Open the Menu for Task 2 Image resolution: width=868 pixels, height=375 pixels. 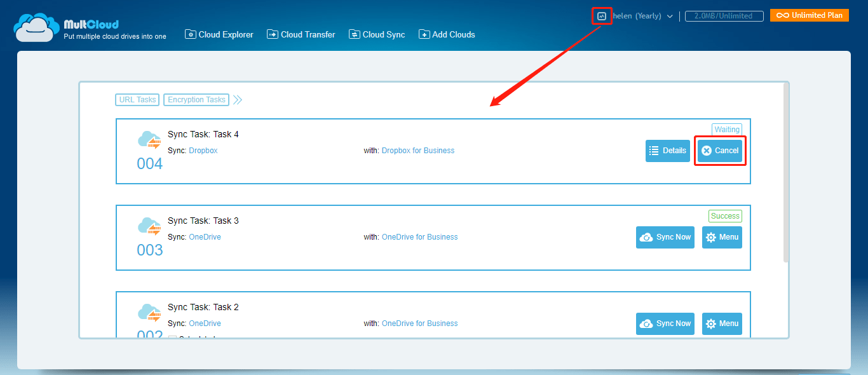coord(722,324)
